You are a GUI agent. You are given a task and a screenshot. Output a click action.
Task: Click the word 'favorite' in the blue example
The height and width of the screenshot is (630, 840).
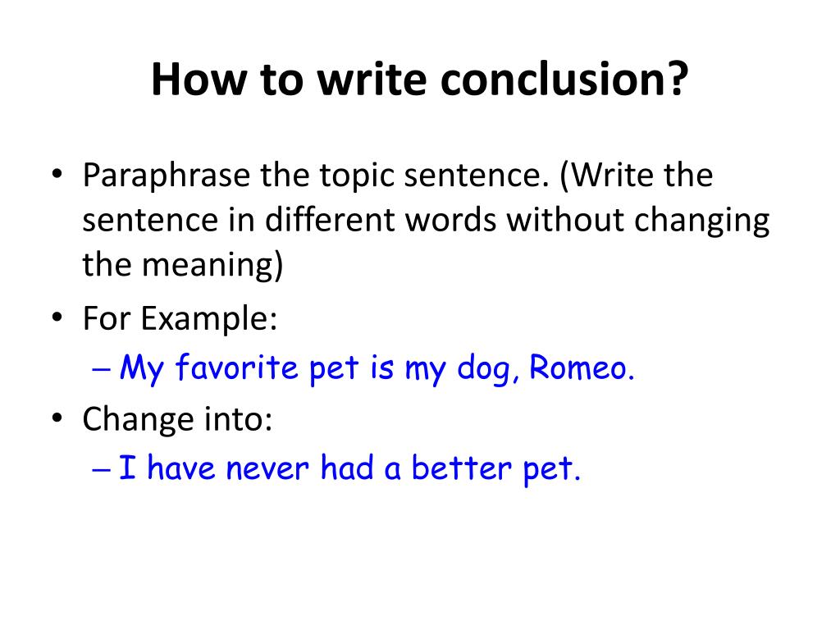236,367
